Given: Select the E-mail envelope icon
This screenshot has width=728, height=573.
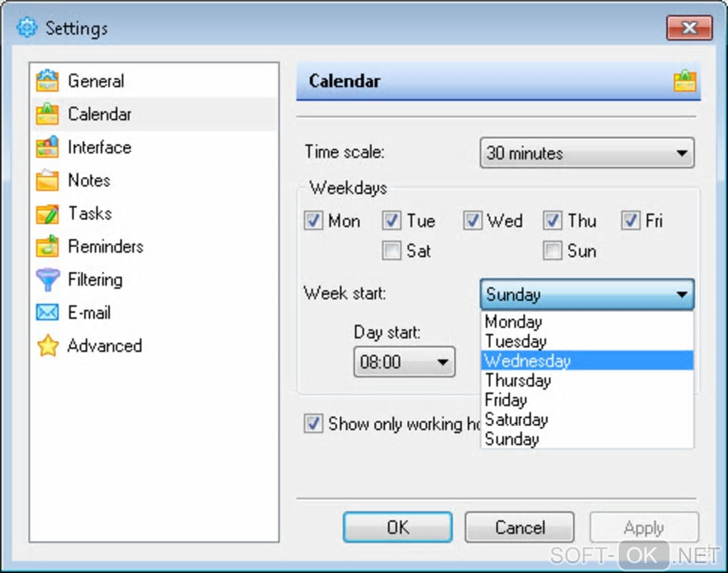Looking at the screenshot, I should [47, 313].
